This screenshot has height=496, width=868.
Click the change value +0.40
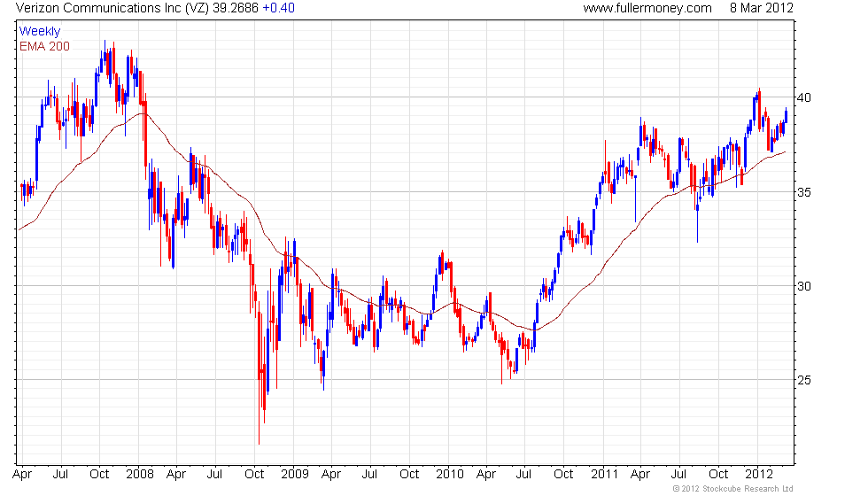(x=278, y=8)
